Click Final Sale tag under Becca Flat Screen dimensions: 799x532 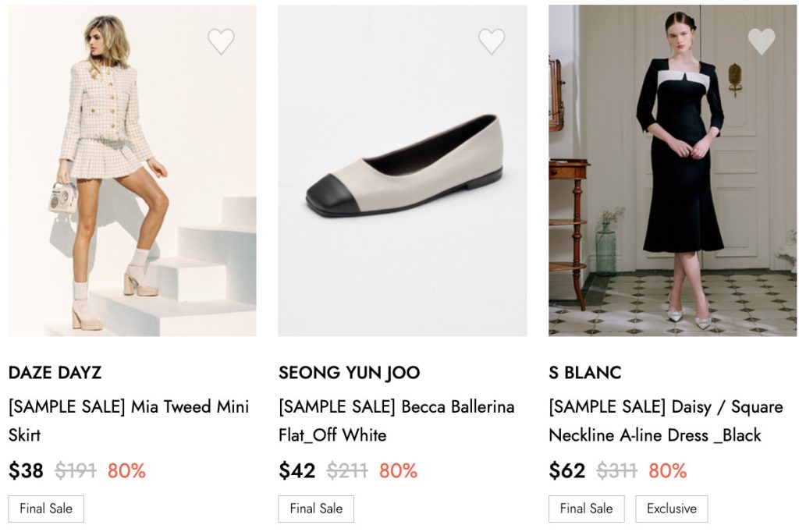click(316, 509)
